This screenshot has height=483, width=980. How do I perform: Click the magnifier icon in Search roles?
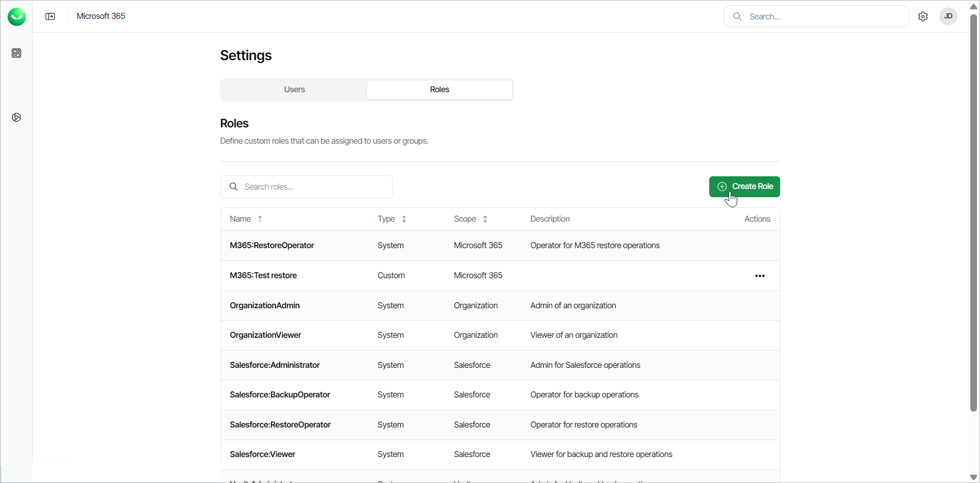coord(234,187)
